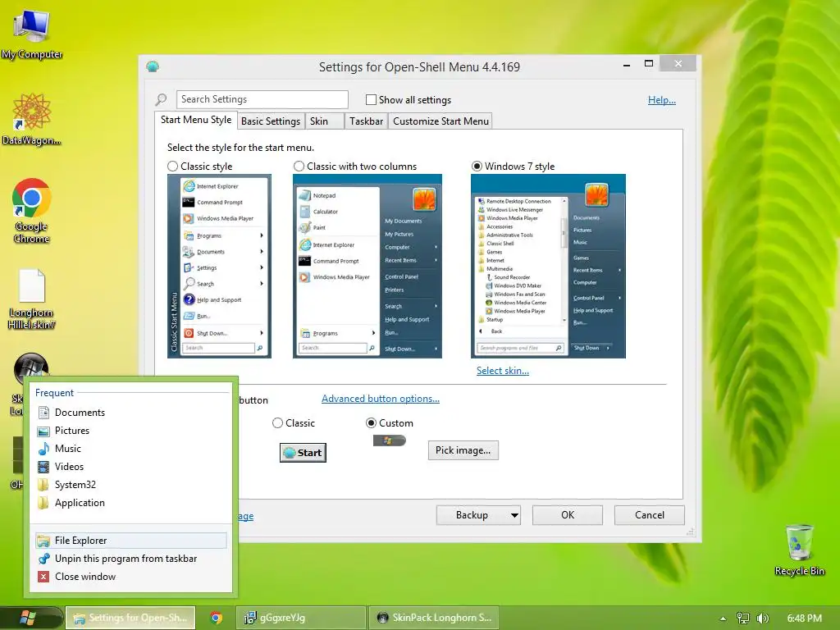Switch to the gGgxreYJg taskbar window
The image size is (840, 630).
[x=301, y=618]
